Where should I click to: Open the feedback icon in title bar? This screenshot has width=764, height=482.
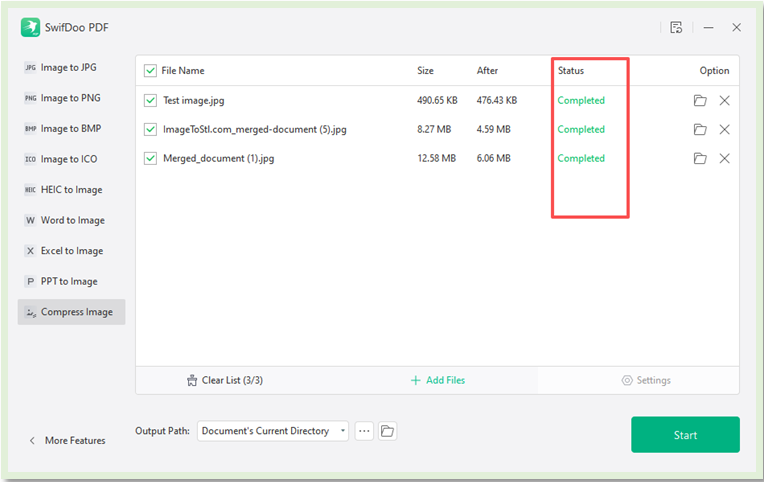pos(677,28)
